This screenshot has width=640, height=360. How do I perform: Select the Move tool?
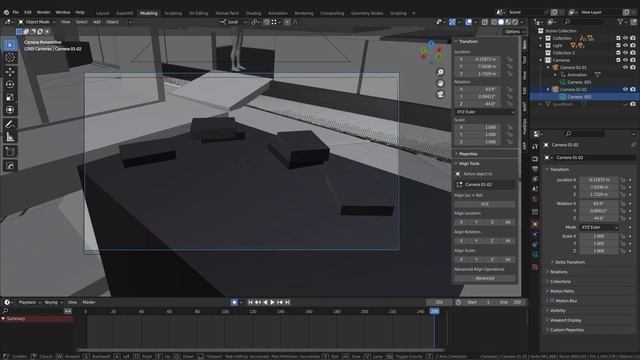tap(10, 72)
